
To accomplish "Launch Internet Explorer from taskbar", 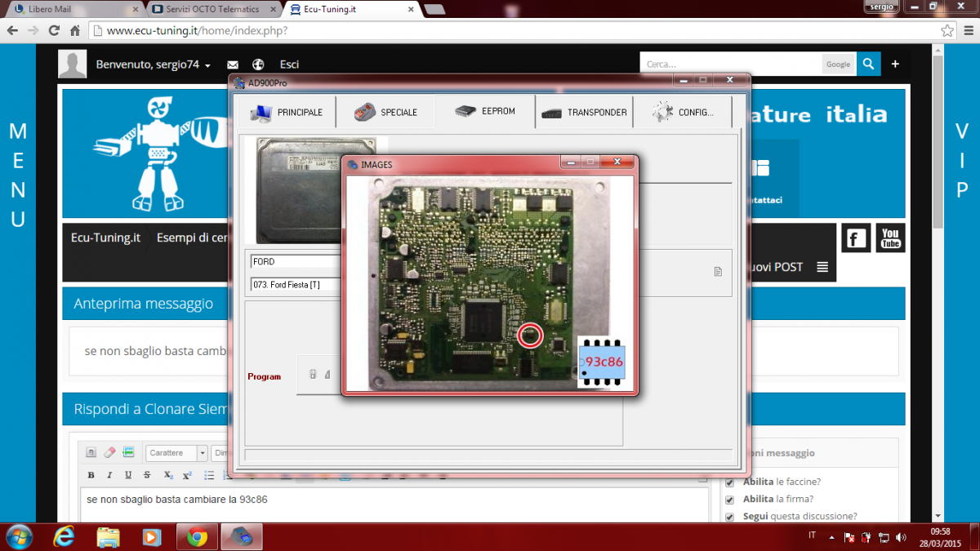I will [64, 537].
